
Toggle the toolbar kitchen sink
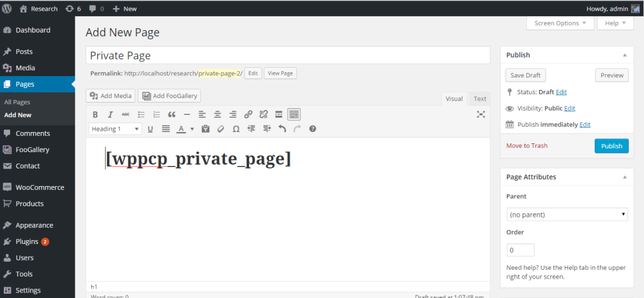(294, 114)
